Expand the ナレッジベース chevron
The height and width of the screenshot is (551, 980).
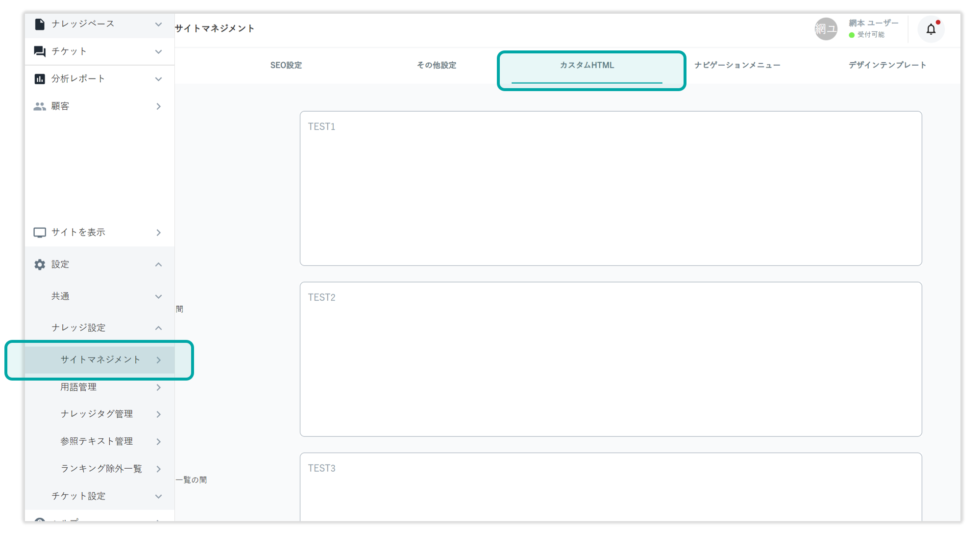pos(158,24)
